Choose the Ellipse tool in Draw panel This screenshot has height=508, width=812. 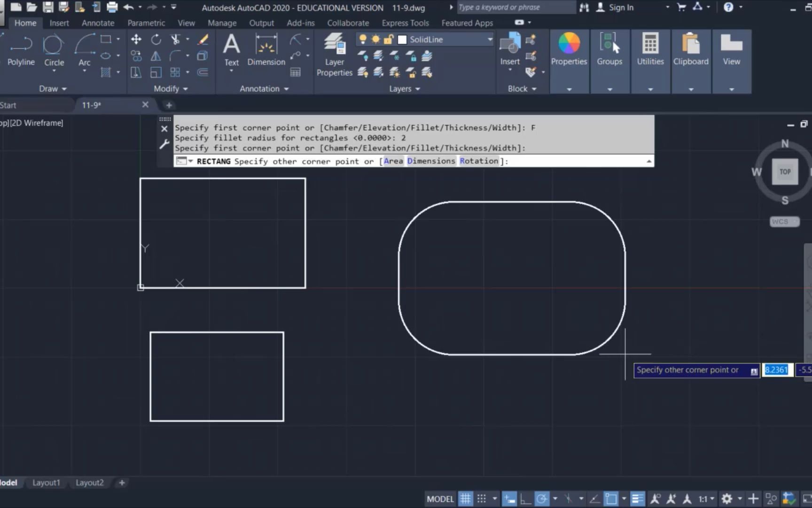pos(106,56)
